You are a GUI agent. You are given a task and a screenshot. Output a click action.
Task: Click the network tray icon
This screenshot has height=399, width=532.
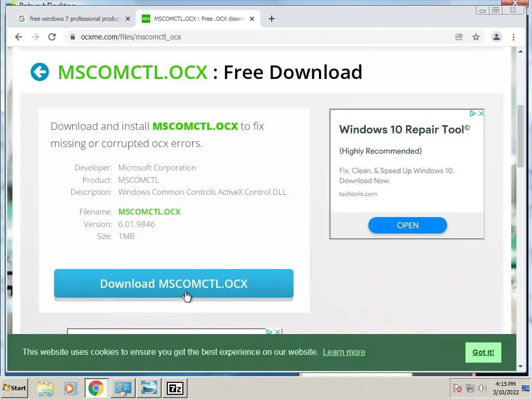point(470,388)
